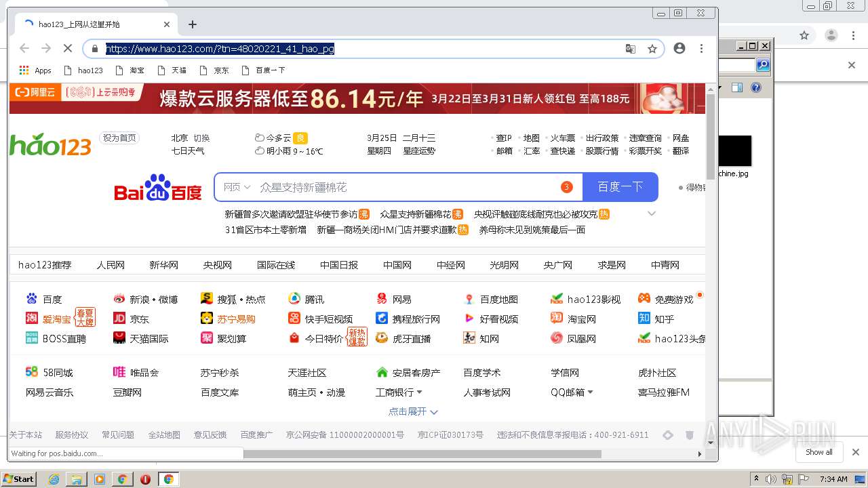Click the 百度一下 search button
This screenshot has height=488, width=868.
tap(620, 187)
